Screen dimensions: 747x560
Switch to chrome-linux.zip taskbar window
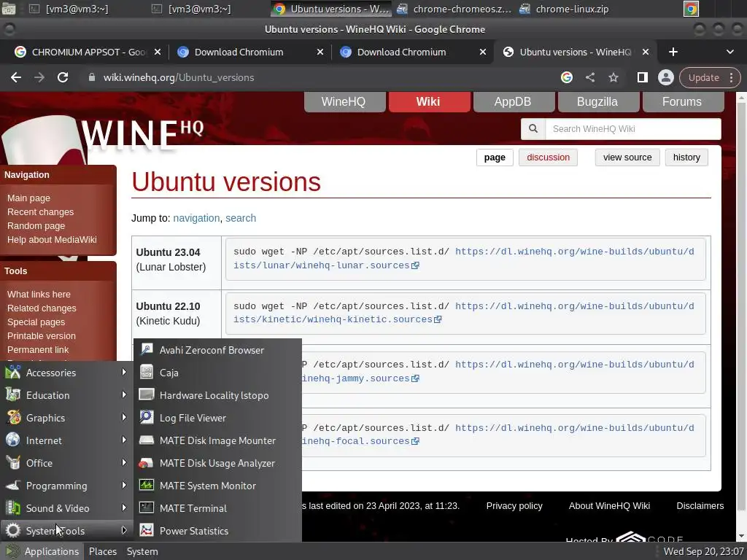pos(565,9)
